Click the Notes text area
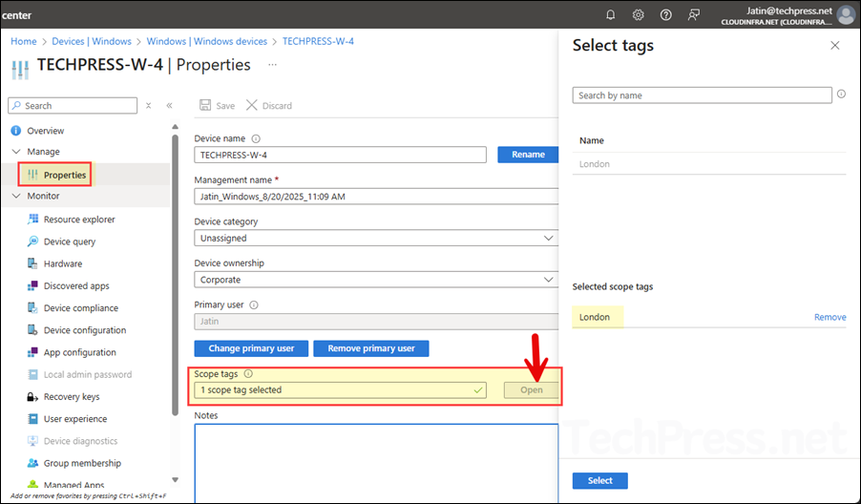The height and width of the screenshot is (504, 861). (x=376, y=463)
